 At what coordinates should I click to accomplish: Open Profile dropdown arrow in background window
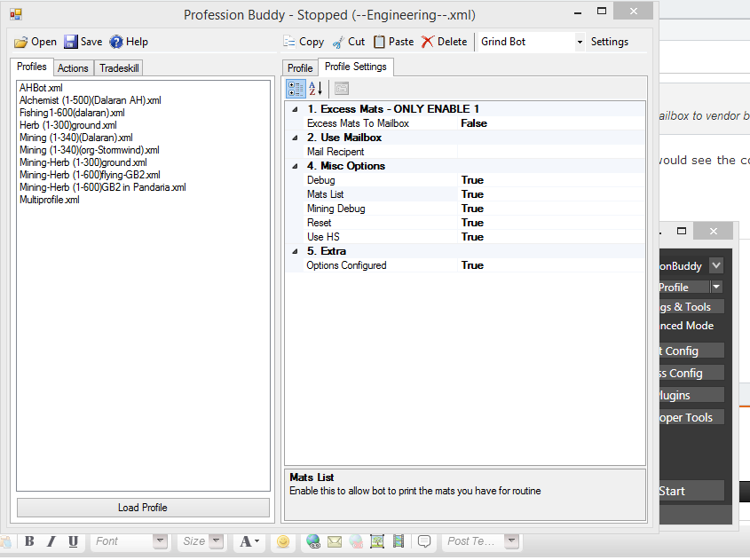point(716,287)
